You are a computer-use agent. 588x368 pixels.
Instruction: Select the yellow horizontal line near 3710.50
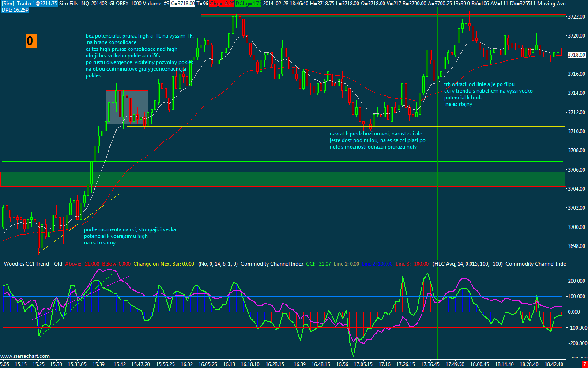(346, 127)
